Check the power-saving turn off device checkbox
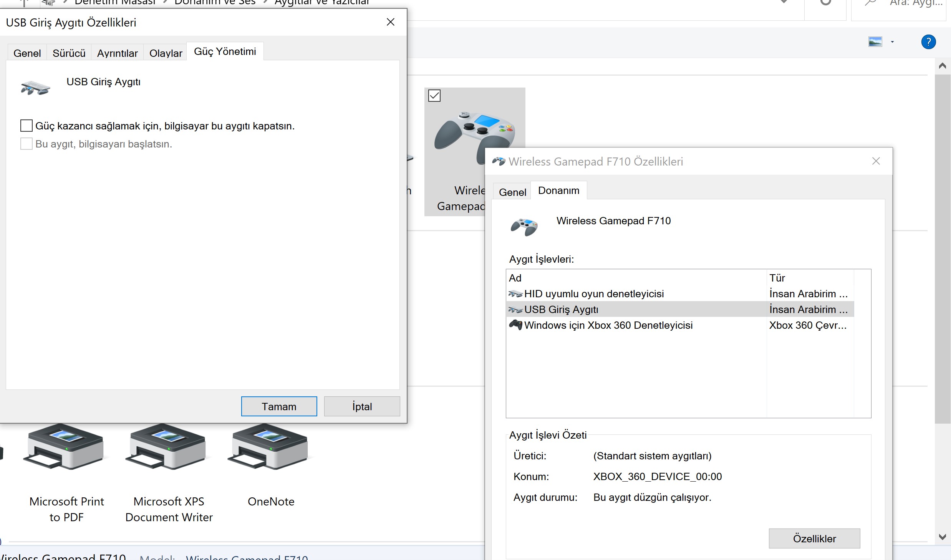 click(26, 126)
